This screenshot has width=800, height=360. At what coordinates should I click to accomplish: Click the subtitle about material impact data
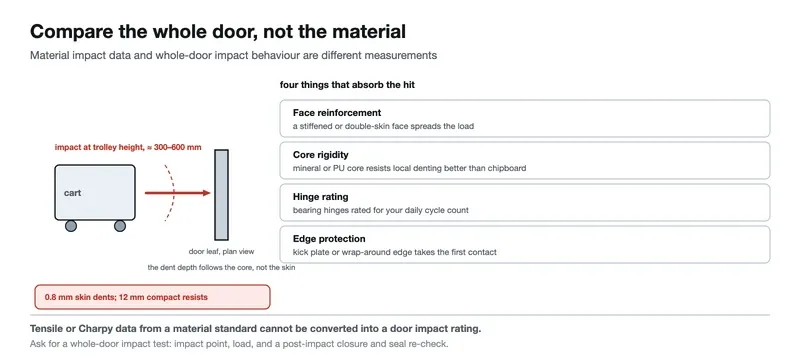click(233, 56)
